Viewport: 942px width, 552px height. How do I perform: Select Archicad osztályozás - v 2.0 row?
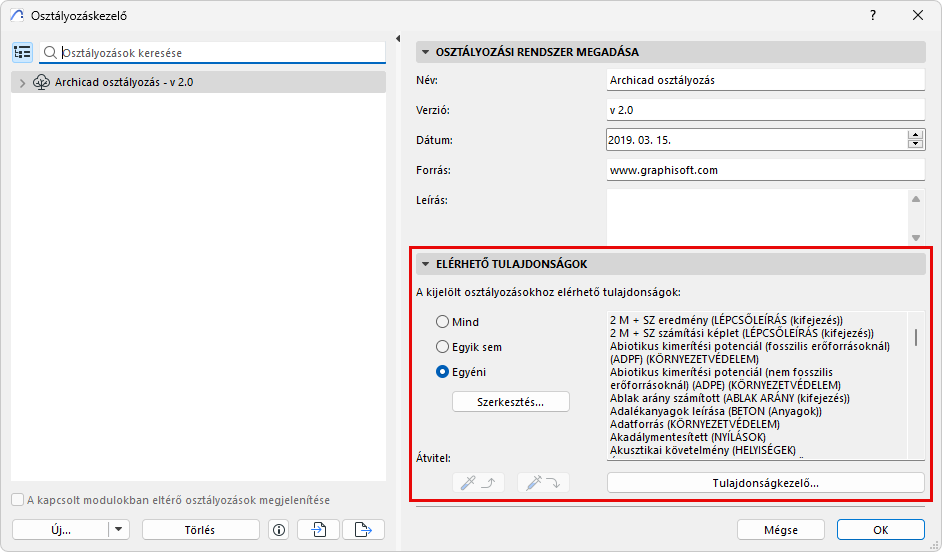[198, 82]
